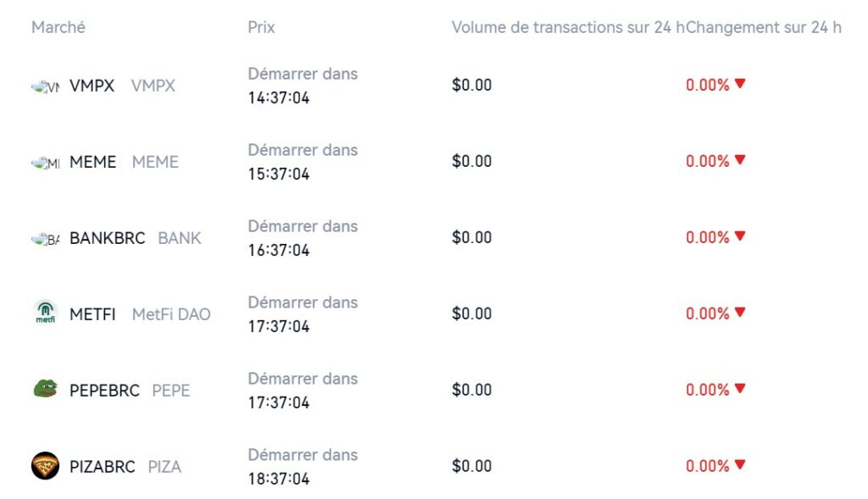868x499 pixels.
Task: Open the PIZABRC market link
Action: (x=102, y=467)
